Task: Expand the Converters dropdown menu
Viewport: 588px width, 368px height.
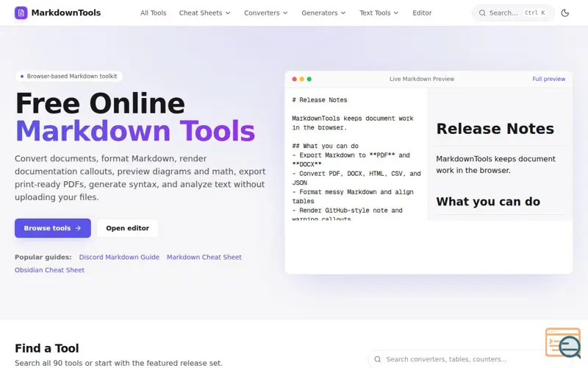Action: (x=266, y=13)
